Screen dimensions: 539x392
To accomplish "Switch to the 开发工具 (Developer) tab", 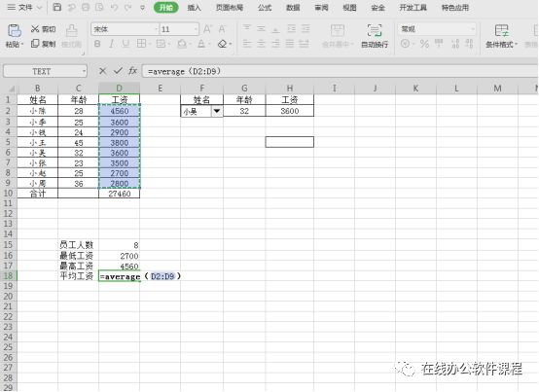I will pos(413,7).
